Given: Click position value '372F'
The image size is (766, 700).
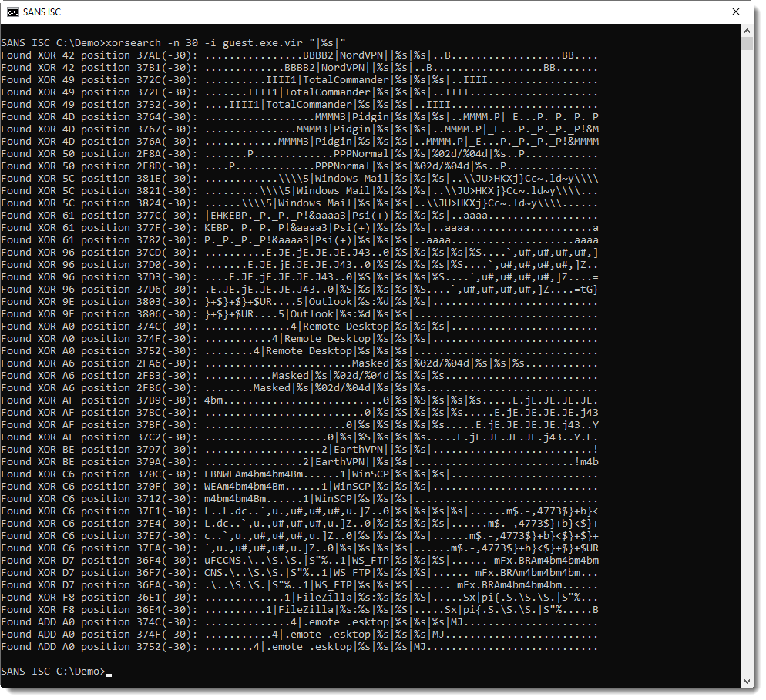Looking at the screenshot, I should (x=149, y=92).
